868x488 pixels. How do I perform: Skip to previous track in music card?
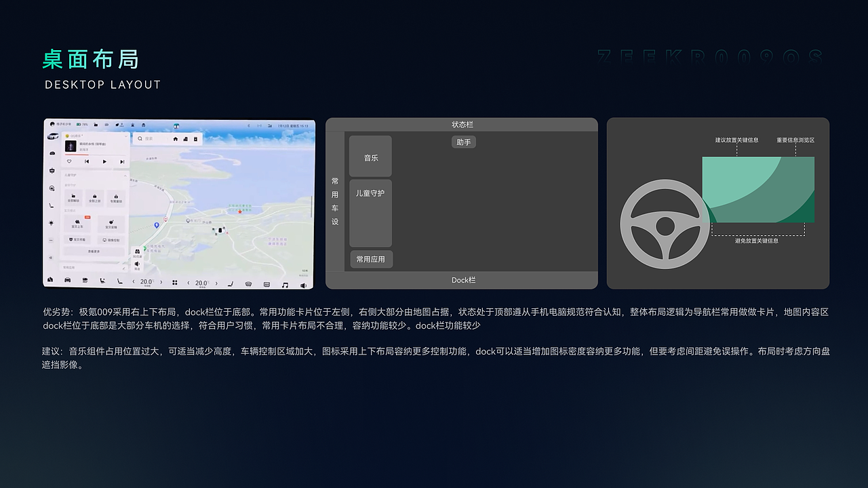pyautogui.click(x=87, y=161)
